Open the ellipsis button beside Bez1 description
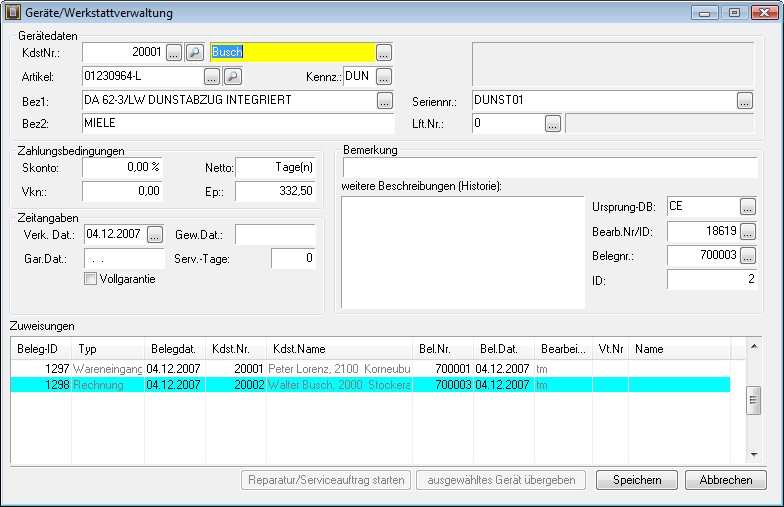 pos(384,100)
